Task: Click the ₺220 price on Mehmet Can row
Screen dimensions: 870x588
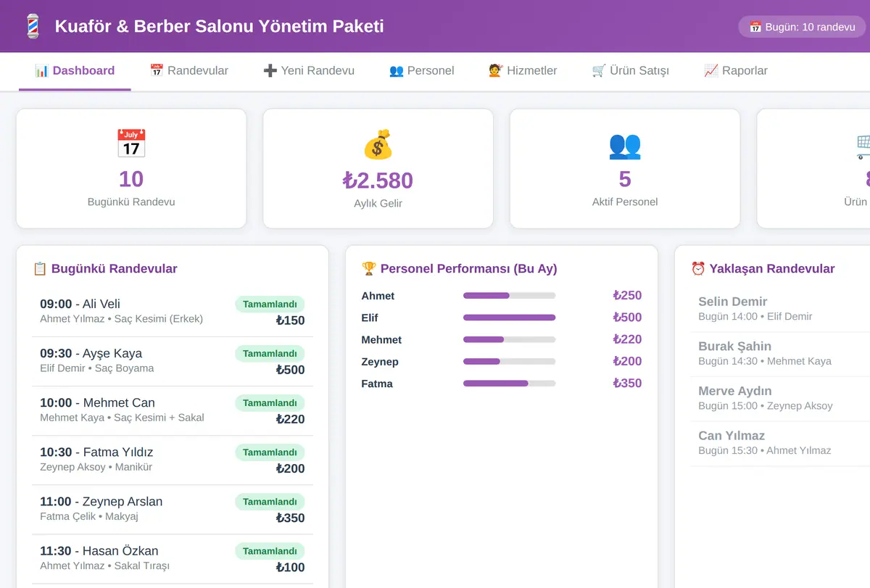Action: point(290,419)
